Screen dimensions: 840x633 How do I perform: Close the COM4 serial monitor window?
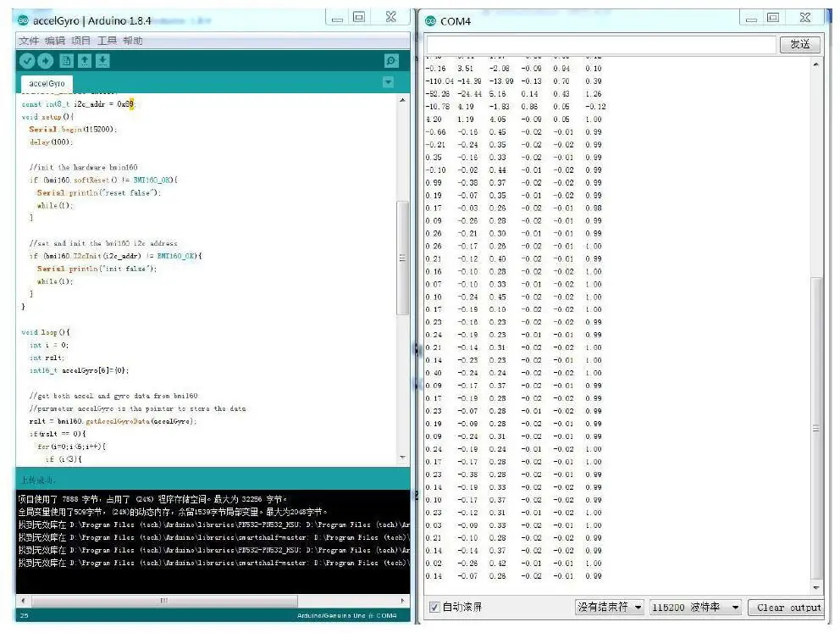tap(805, 17)
